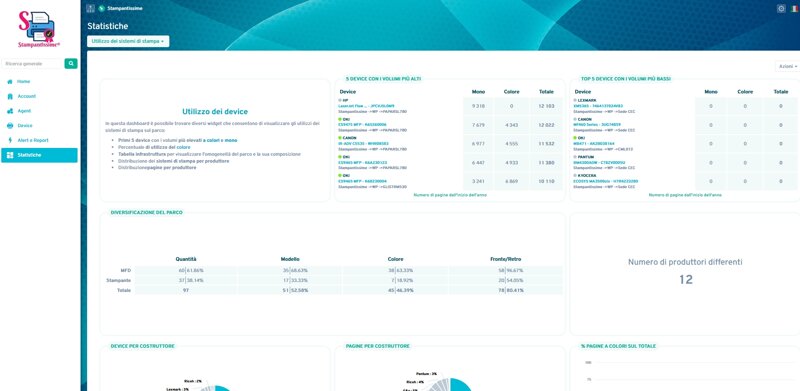Open Home via its house icon
The width and height of the screenshot is (800, 391).
tap(10, 82)
